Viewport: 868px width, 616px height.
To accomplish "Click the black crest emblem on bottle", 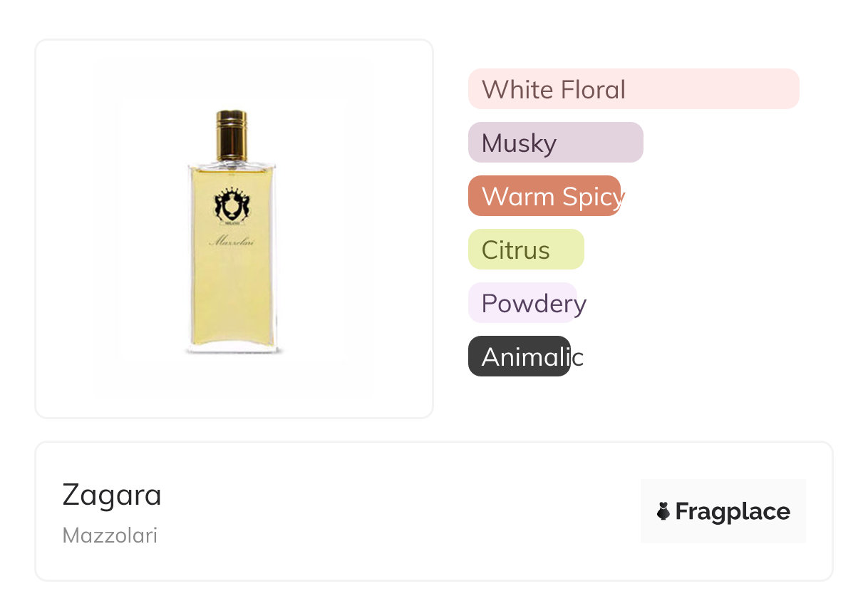I will click(231, 202).
